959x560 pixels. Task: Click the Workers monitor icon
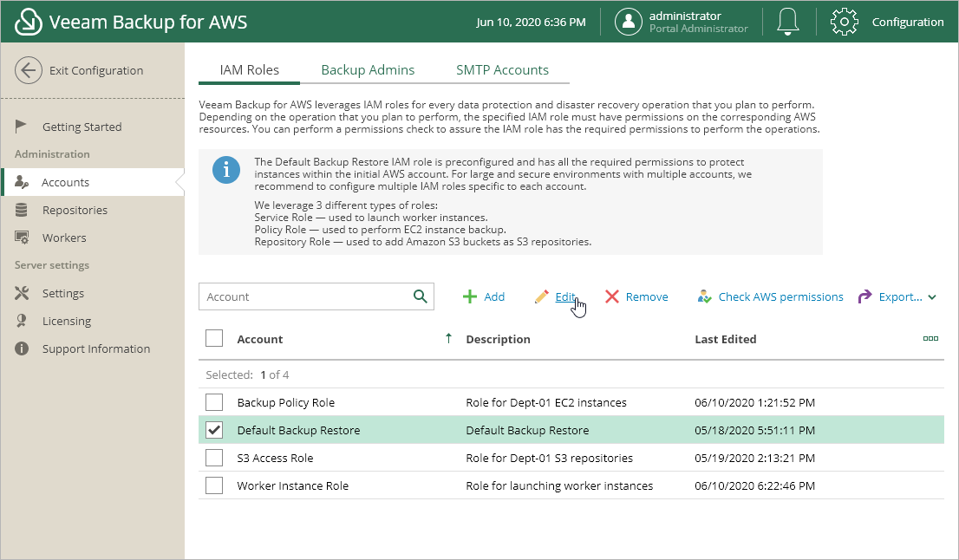click(22, 238)
